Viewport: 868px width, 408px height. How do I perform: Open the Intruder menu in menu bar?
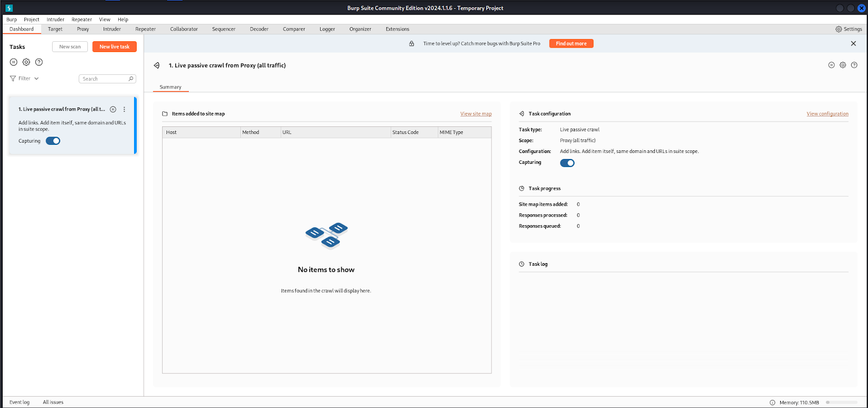tap(55, 20)
